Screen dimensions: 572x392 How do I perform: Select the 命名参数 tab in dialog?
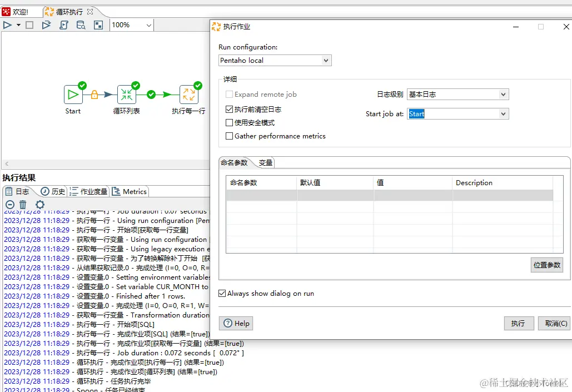(x=234, y=163)
